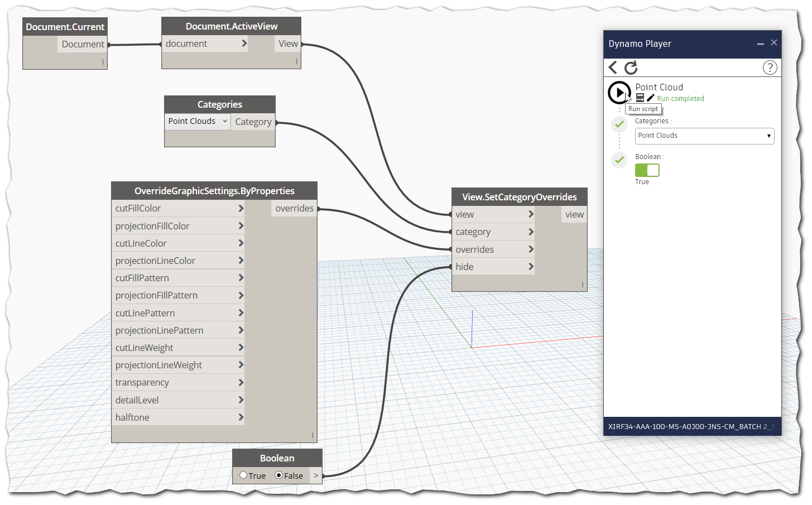812x505 pixels.
Task: Select the Boolean node title
Action: (277, 458)
